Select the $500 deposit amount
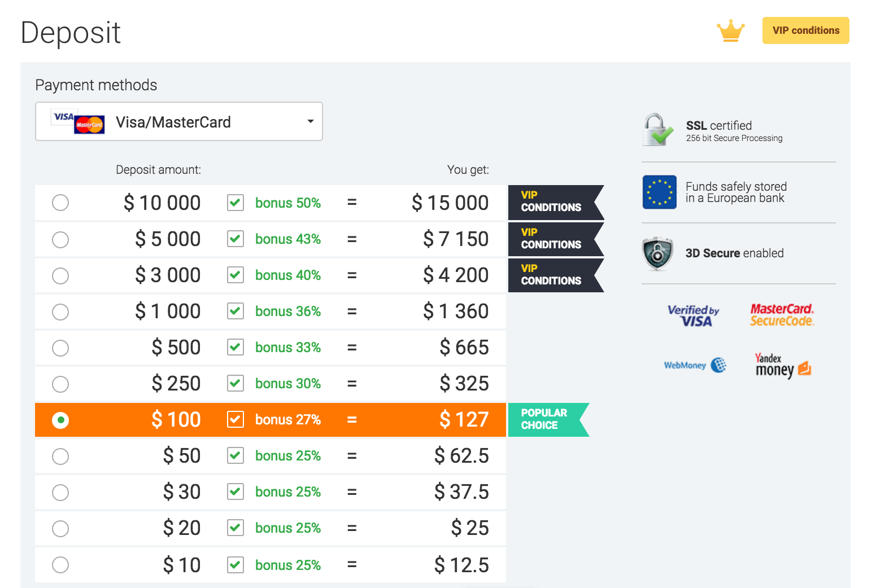Screen dimensions: 872x588 click(60, 348)
